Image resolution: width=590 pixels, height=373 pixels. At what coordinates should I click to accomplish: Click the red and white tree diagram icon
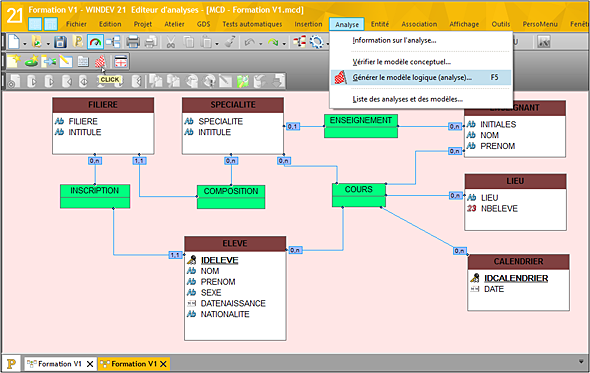point(299,41)
